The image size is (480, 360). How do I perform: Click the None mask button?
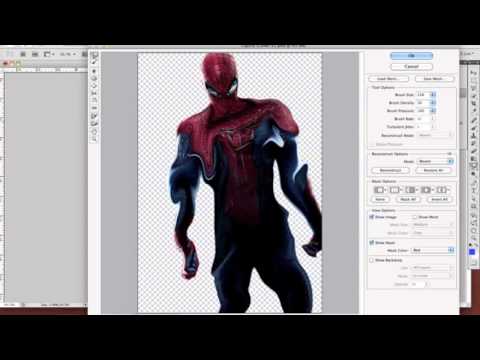380,199
